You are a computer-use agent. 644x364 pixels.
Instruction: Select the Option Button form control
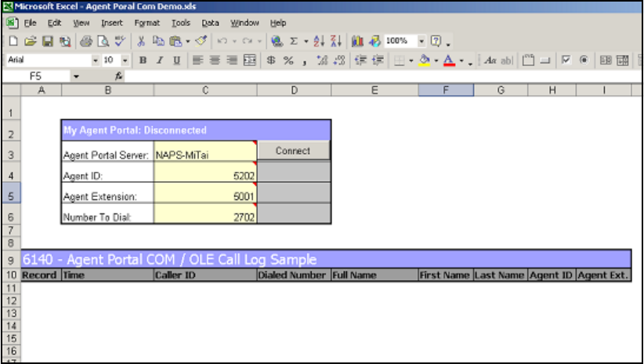pyautogui.click(x=584, y=60)
